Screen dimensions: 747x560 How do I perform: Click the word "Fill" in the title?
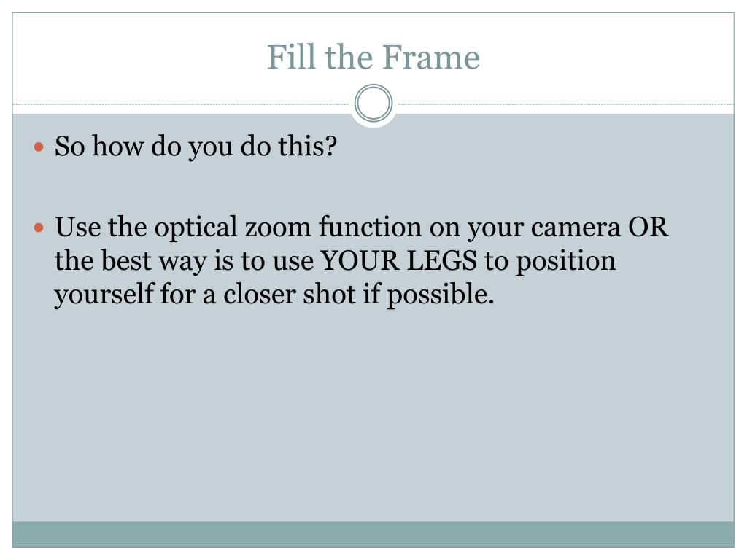click(x=291, y=58)
